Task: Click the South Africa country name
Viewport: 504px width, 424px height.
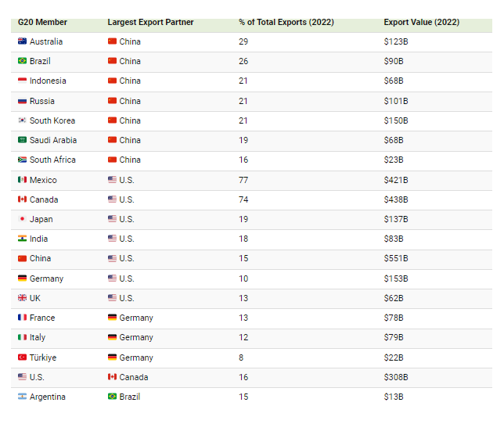Action: 52,160
